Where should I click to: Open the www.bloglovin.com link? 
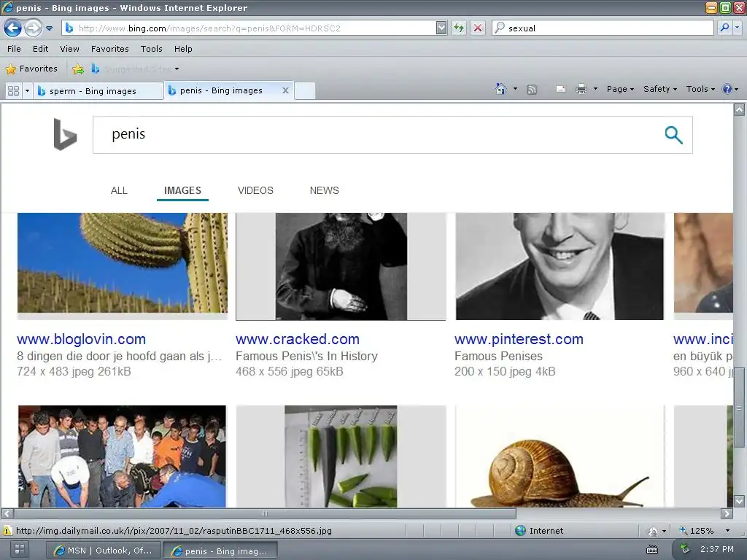coord(82,339)
